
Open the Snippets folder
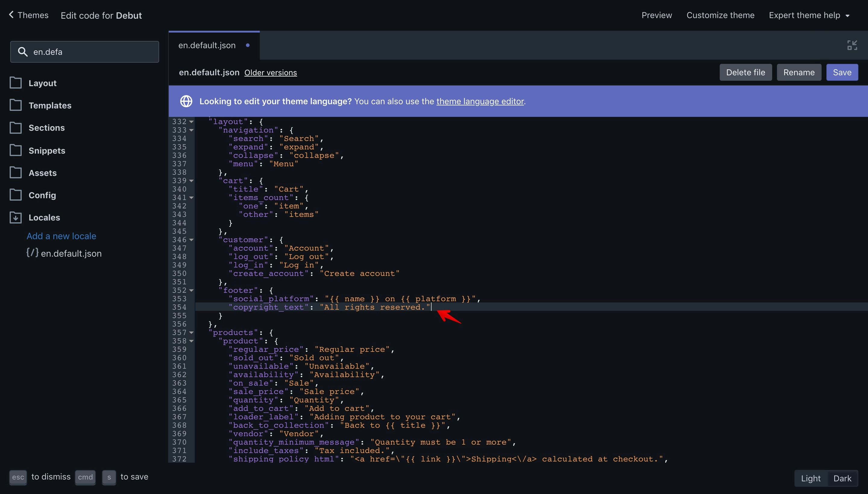(47, 151)
